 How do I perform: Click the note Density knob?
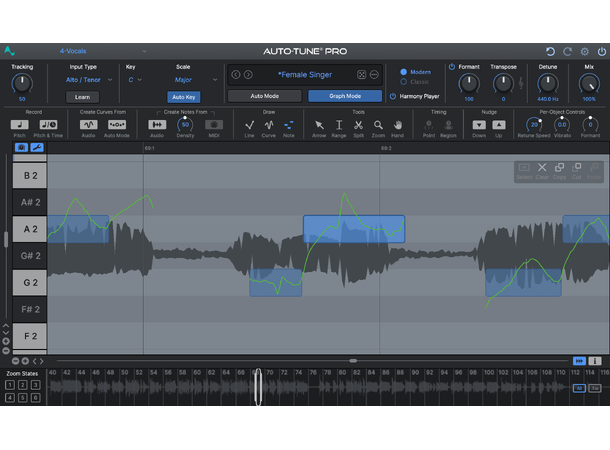[185, 124]
